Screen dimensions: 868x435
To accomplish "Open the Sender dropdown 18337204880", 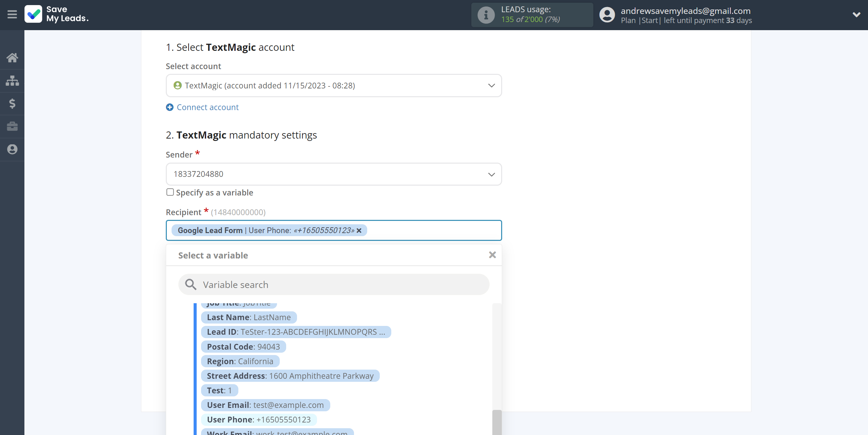I will (x=334, y=174).
